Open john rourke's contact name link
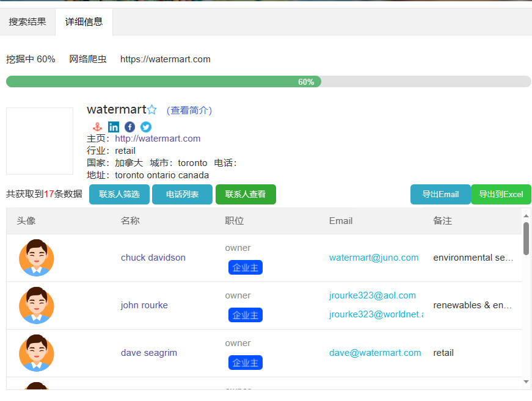Image resolution: width=532 pixels, height=401 pixels. point(144,305)
